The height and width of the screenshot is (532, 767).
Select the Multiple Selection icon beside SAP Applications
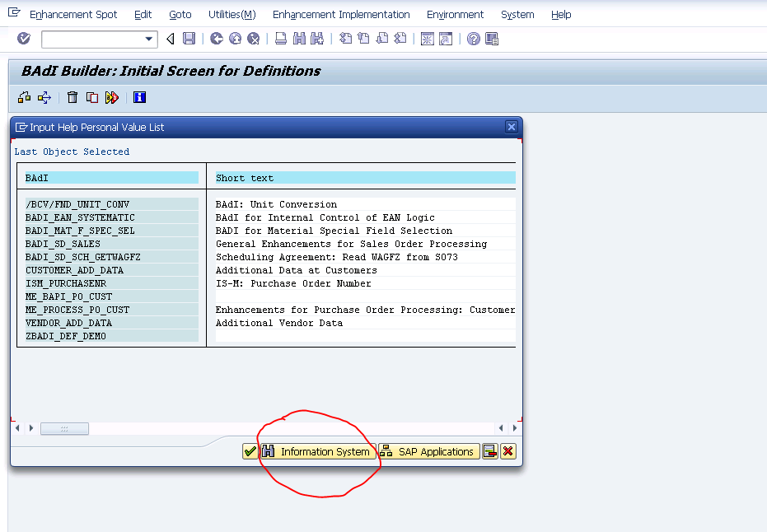[491, 450]
